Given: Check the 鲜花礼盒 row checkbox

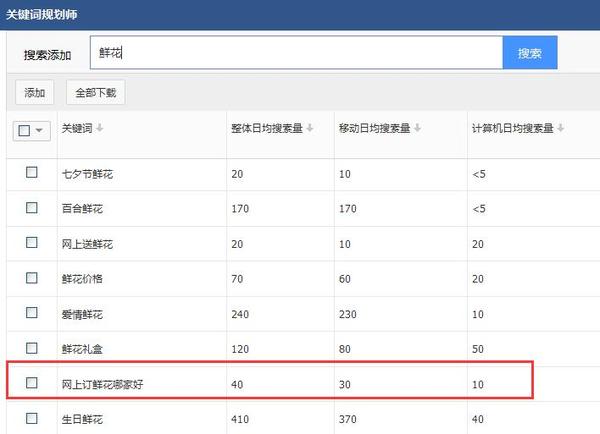Looking at the screenshot, I should pyautogui.click(x=32, y=348).
